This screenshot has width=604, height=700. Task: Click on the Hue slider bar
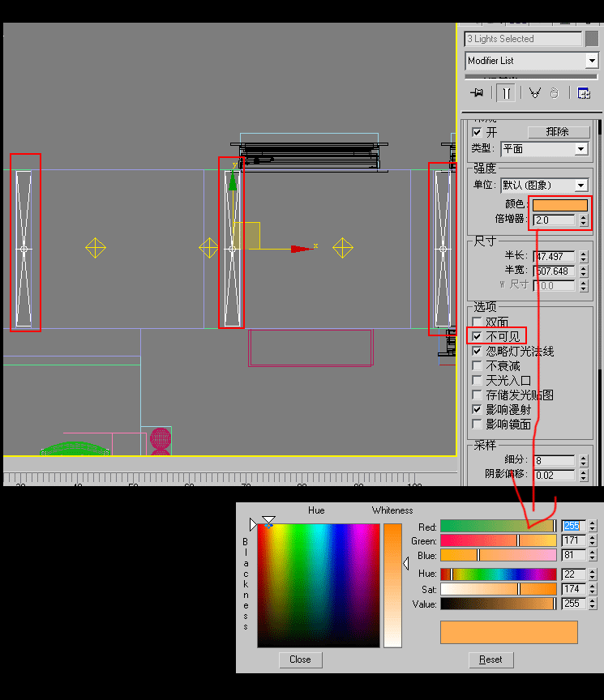[x=499, y=574]
